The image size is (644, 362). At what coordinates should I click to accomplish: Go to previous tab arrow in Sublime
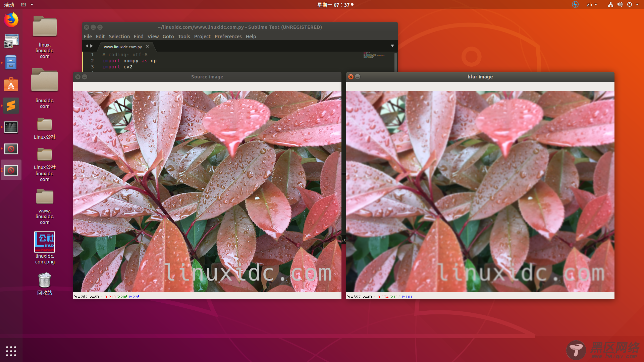tap(87, 46)
